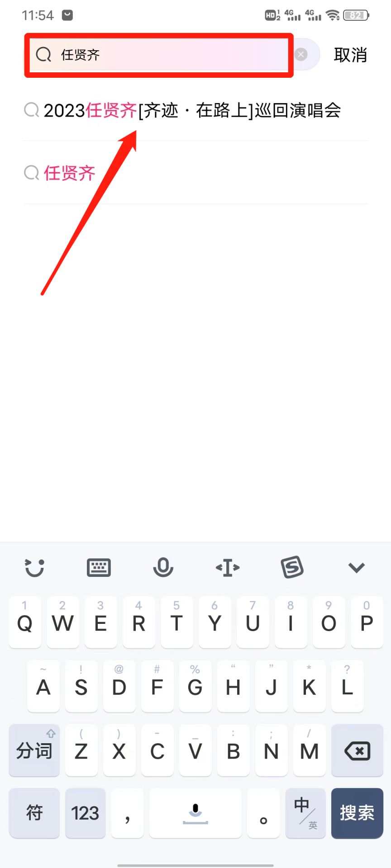
Task: Toggle the 中/英 language key
Action: point(305,813)
